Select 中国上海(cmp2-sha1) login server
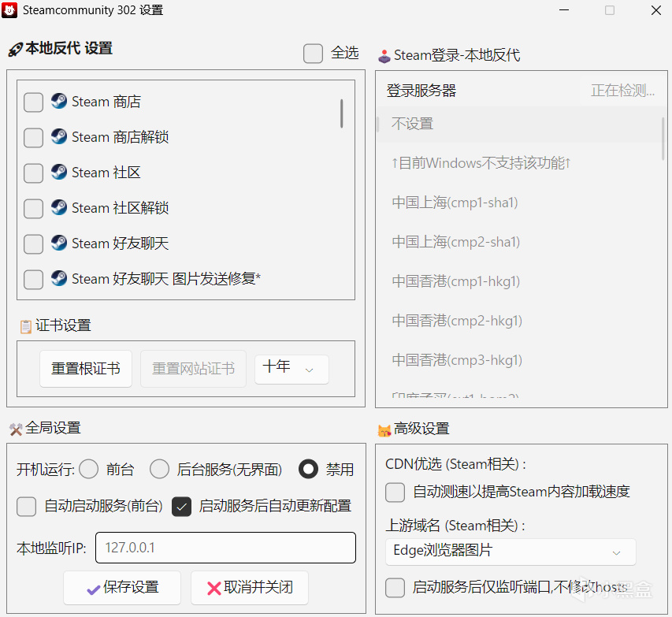 point(519,242)
